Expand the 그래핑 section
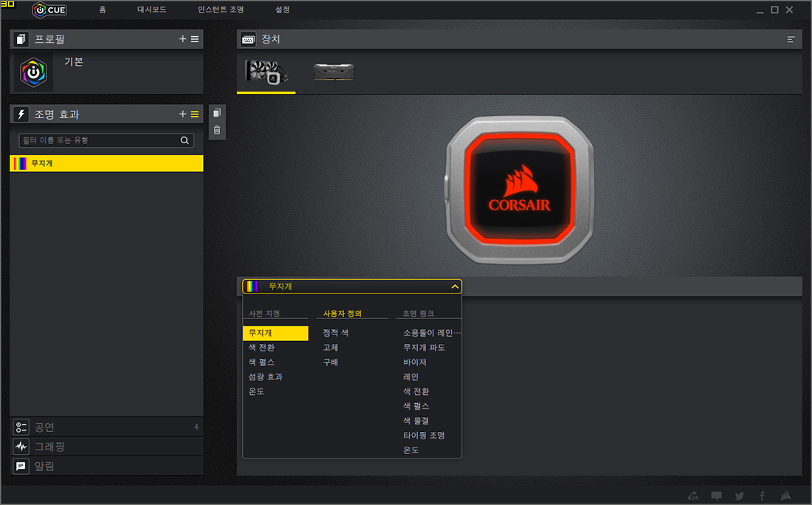Image resolution: width=812 pixels, height=505 pixels. point(106,447)
